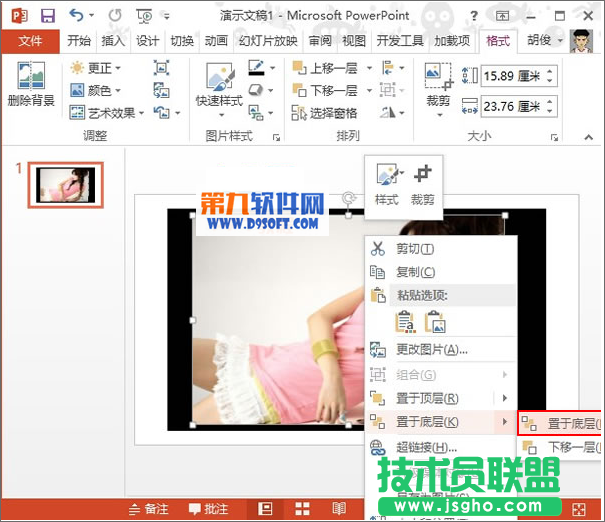Switch to 开发工具 tab
This screenshot has width=605, height=522.
coord(400,41)
